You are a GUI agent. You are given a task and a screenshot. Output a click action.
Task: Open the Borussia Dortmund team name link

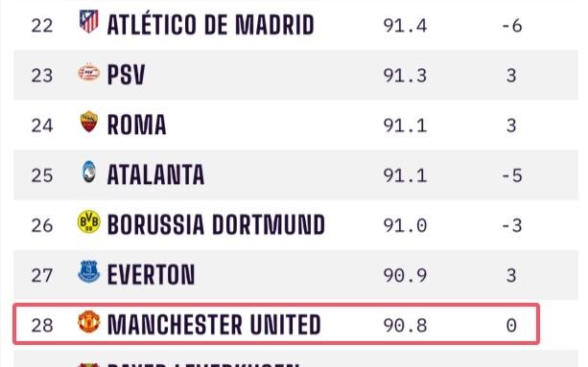point(216,224)
